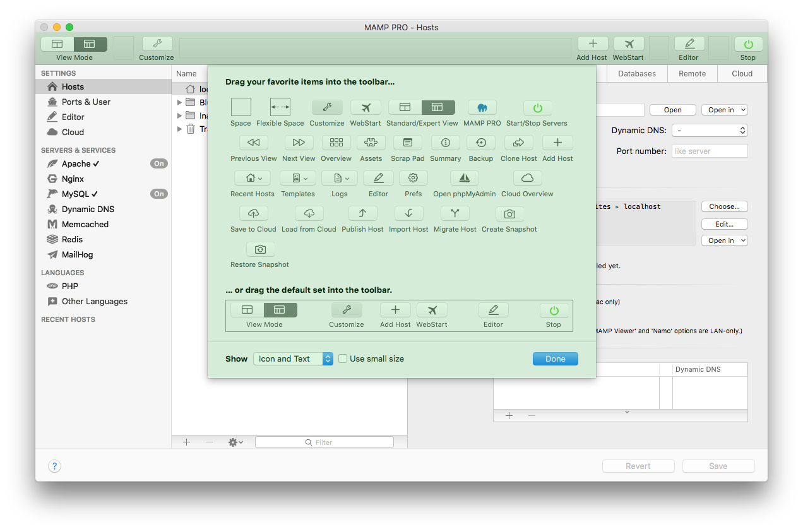Enable the Use small size checkbox

tap(343, 358)
